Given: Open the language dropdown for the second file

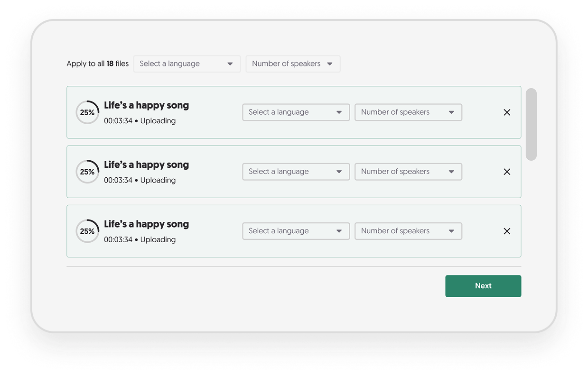Looking at the screenshot, I should point(296,172).
